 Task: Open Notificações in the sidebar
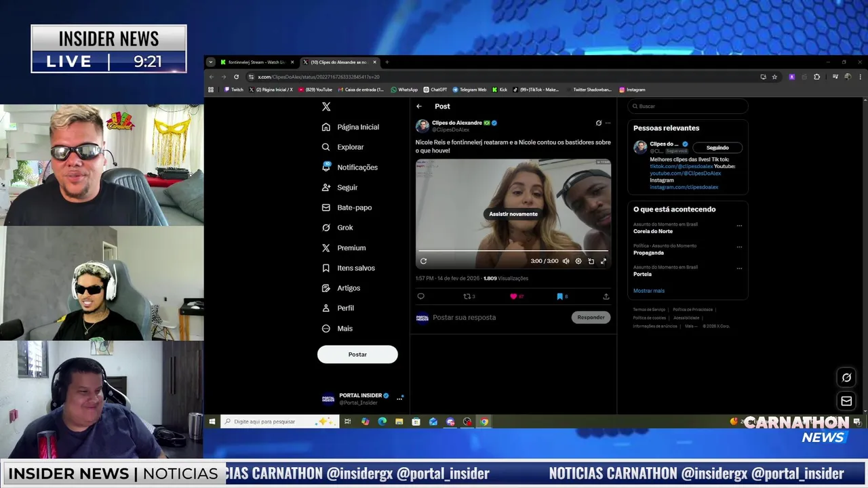point(350,167)
